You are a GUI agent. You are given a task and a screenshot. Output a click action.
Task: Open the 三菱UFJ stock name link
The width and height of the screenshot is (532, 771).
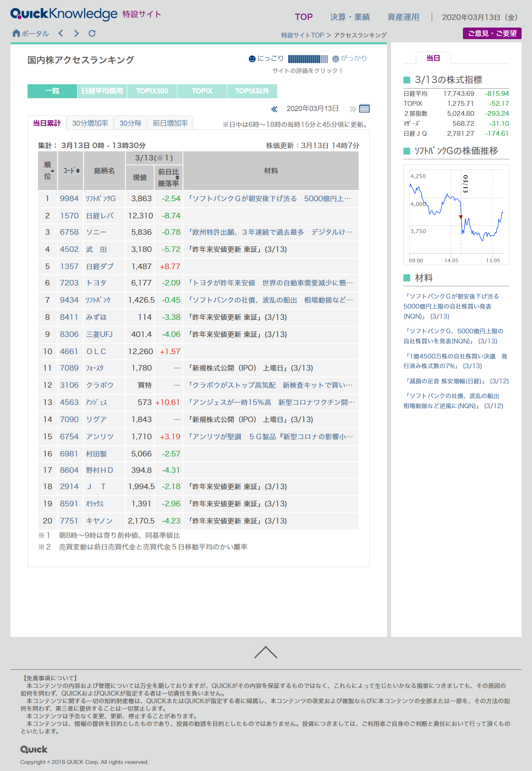coord(99,334)
